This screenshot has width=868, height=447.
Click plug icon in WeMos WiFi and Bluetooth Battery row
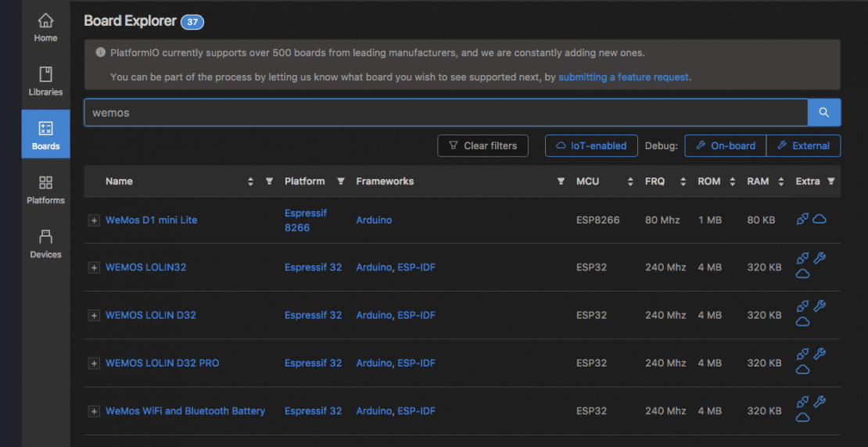coord(802,402)
